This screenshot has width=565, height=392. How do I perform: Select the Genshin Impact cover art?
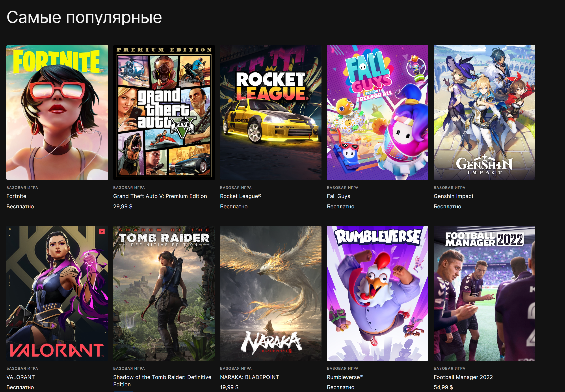tap(484, 112)
